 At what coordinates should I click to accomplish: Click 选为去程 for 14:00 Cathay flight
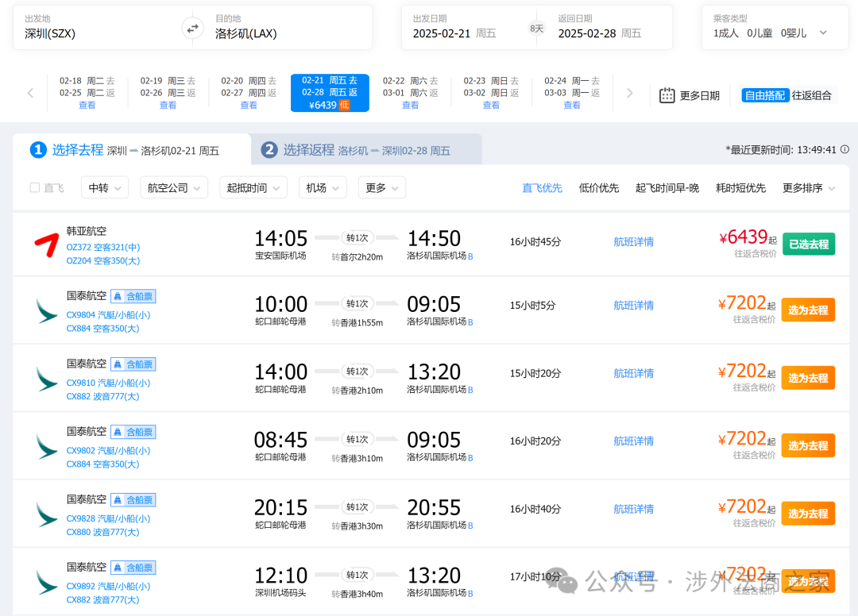pos(808,378)
